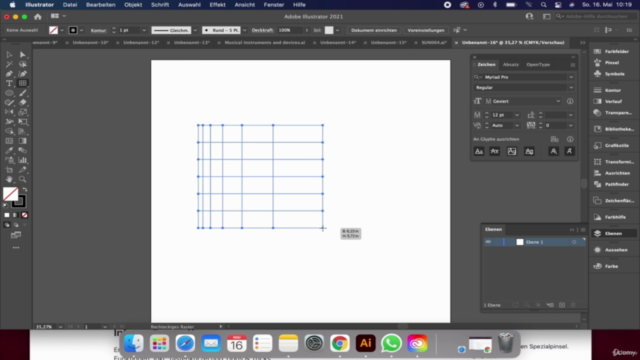Open the Datei menu
The height and width of the screenshot is (360, 640).
pyautogui.click(x=70, y=5)
